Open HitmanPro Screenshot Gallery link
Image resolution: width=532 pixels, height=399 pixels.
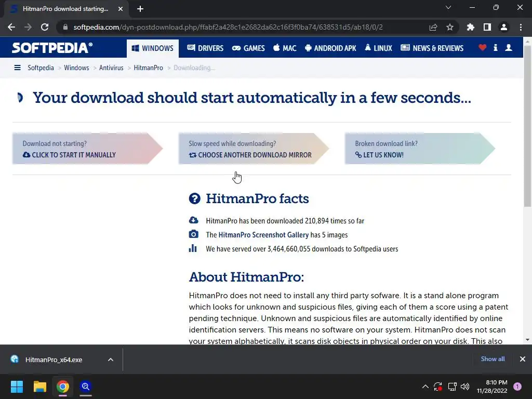tap(263, 235)
